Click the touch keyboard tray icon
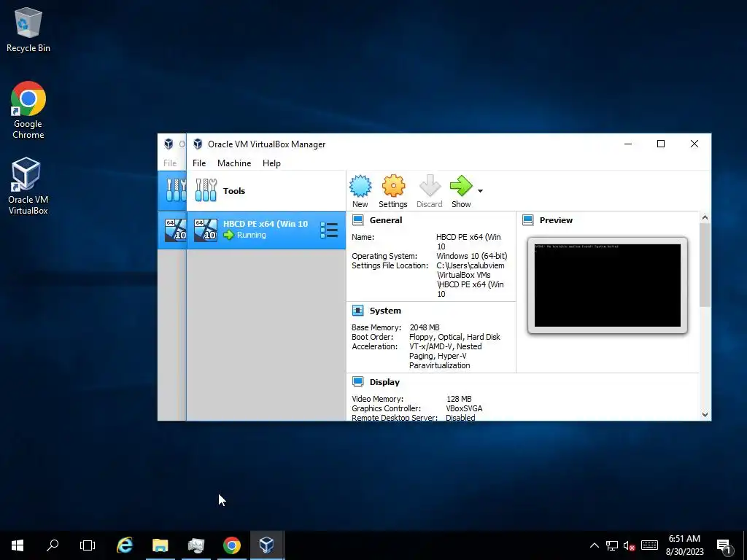This screenshot has width=747, height=560. pyautogui.click(x=649, y=545)
